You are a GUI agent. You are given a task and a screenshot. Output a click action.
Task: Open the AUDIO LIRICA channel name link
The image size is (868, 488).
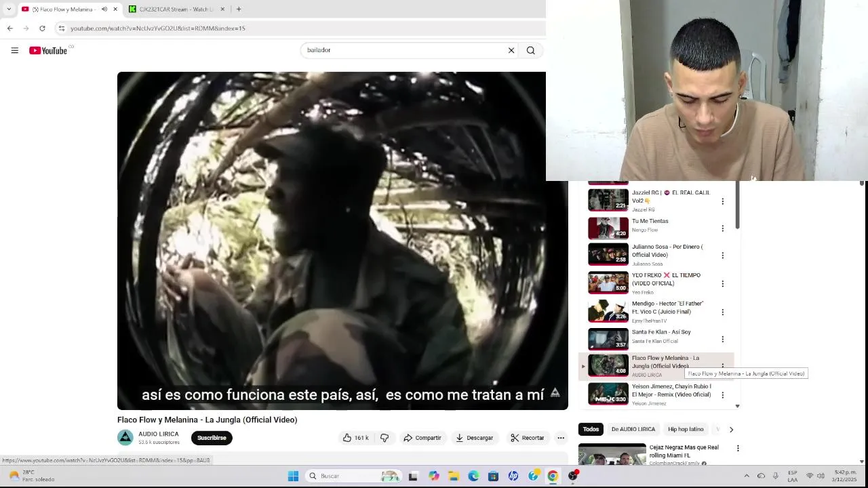pos(159,434)
